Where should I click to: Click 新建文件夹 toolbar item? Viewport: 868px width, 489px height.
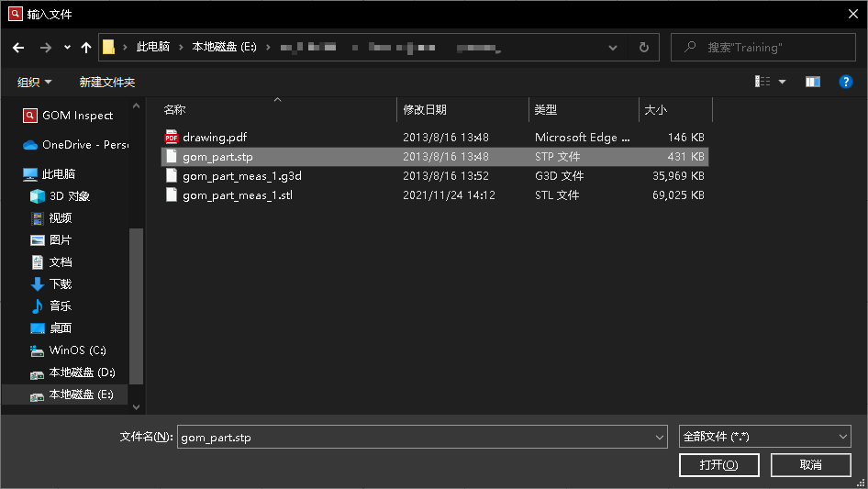tap(106, 82)
